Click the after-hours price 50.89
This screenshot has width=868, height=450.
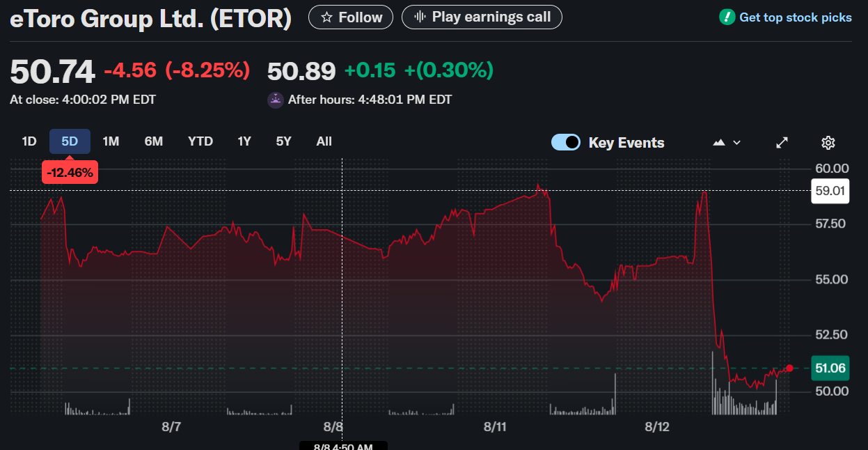301,71
